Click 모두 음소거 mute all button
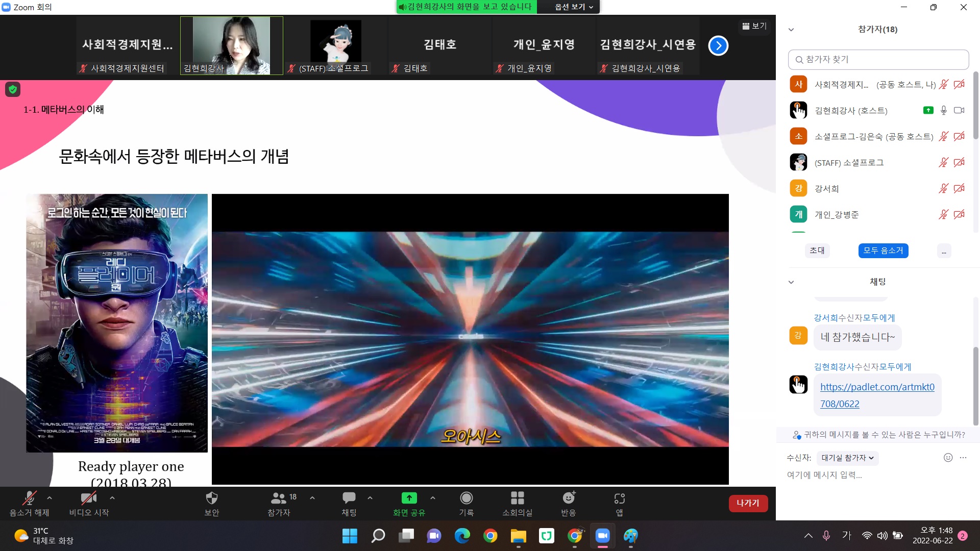Screen dimensions: 980x551 pyautogui.click(x=883, y=251)
